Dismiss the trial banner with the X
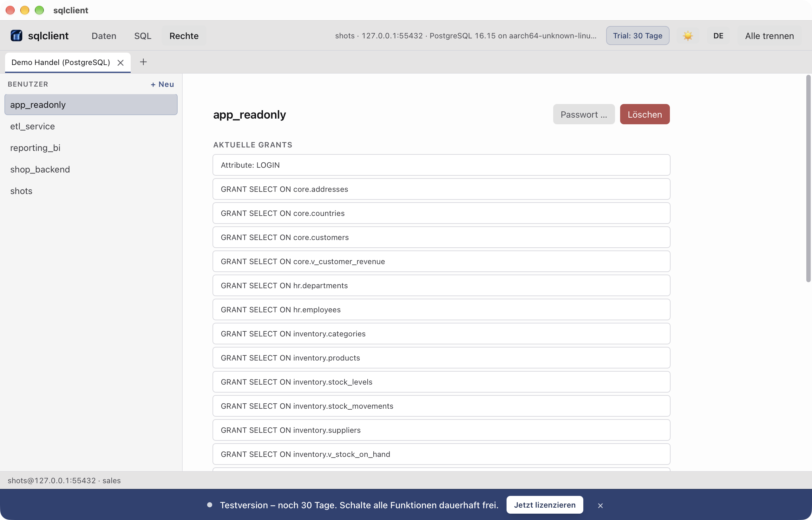 [600, 505]
